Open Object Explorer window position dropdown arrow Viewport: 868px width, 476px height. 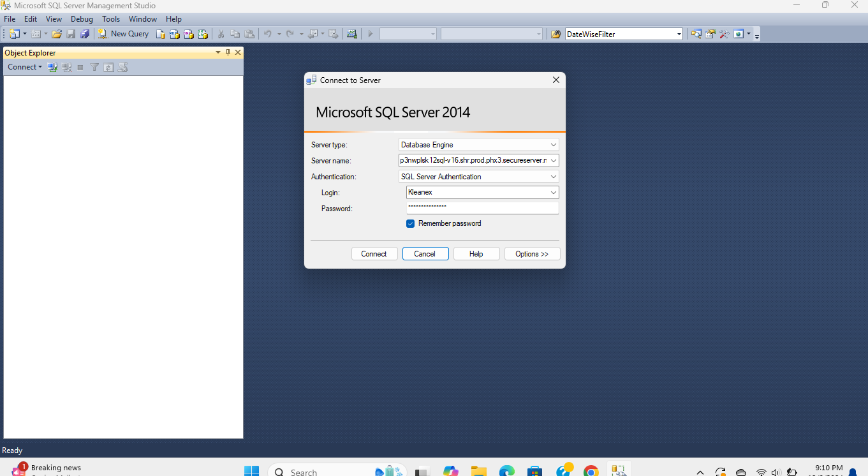[x=218, y=52]
